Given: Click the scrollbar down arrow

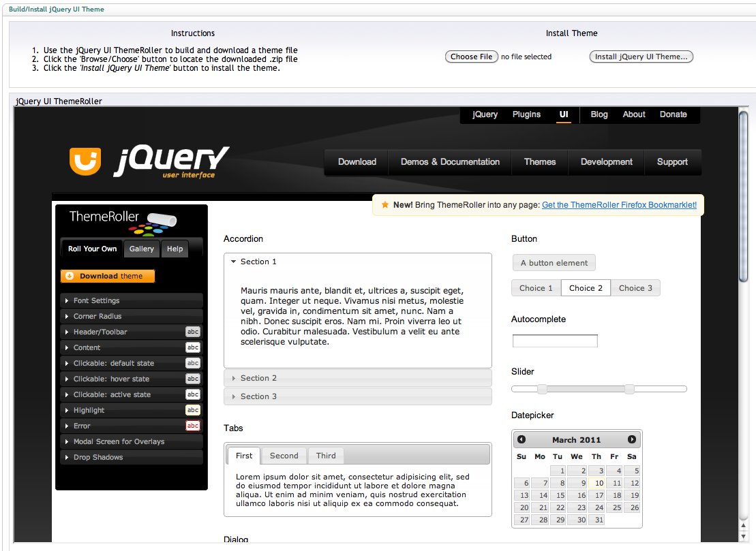Looking at the screenshot, I should 744,537.
